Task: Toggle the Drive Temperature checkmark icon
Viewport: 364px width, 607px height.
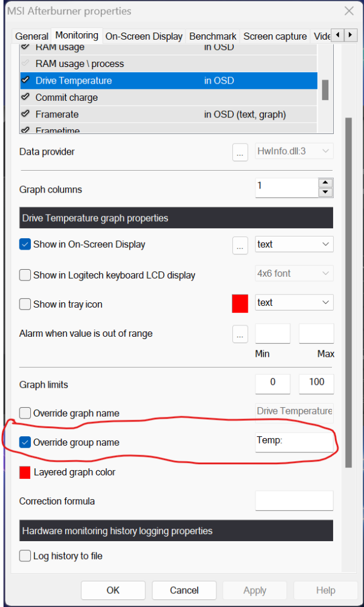Action: click(25, 81)
